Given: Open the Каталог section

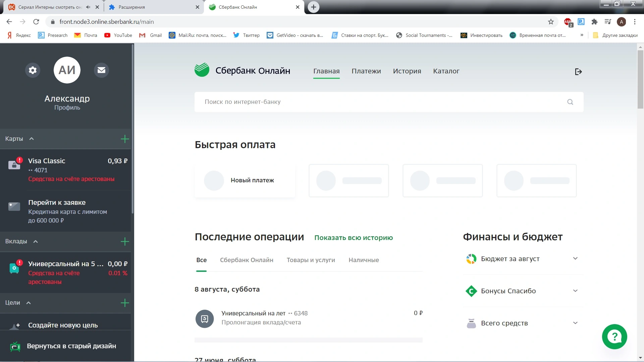Looking at the screenshot, I should click(446, 71).
